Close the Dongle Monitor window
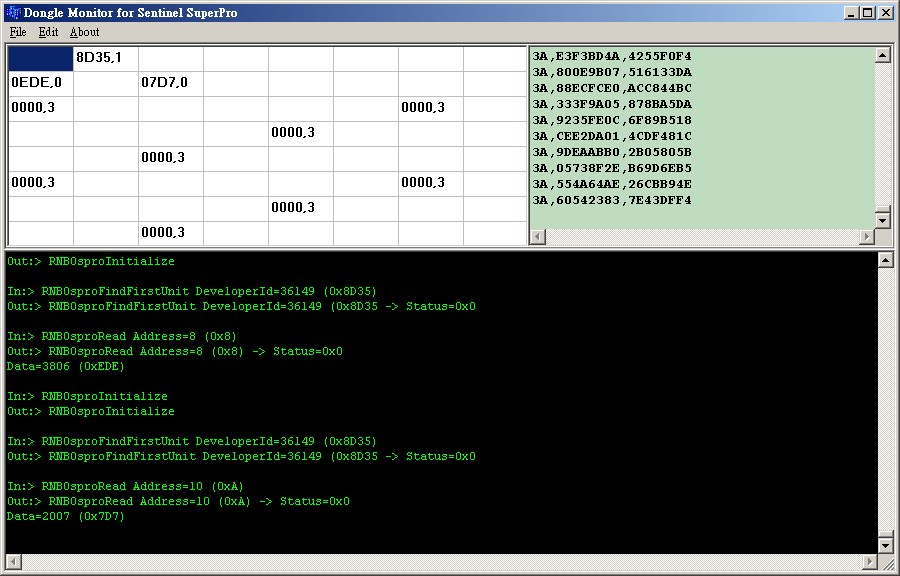900x576 pixels. 886,13
